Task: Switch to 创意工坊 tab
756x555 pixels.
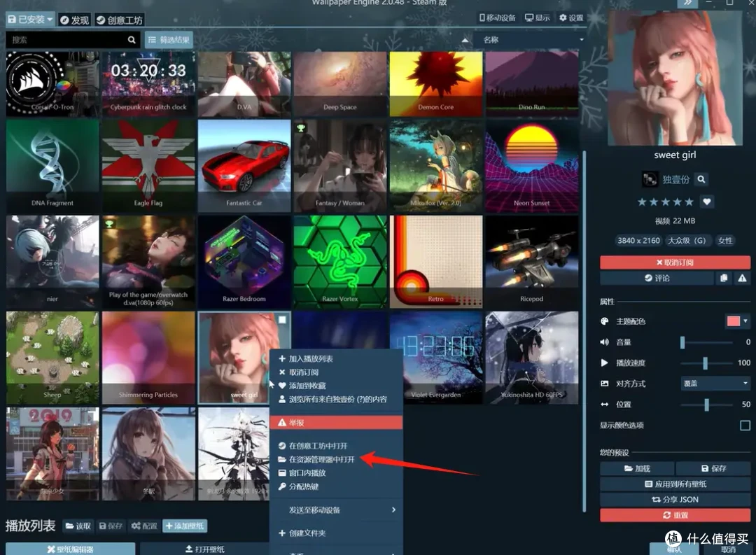Action: pos(119,20)
